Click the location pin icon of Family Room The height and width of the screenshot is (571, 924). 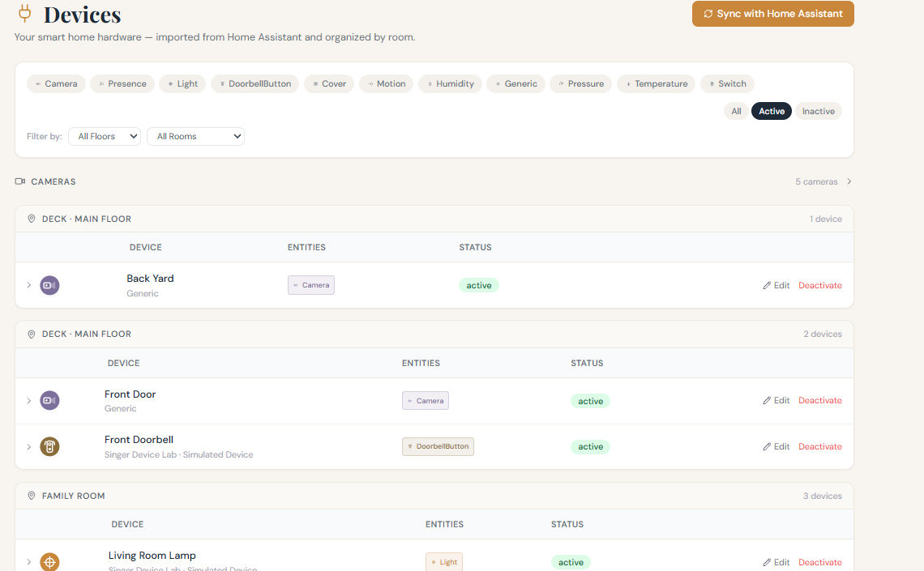coord(32,496)
